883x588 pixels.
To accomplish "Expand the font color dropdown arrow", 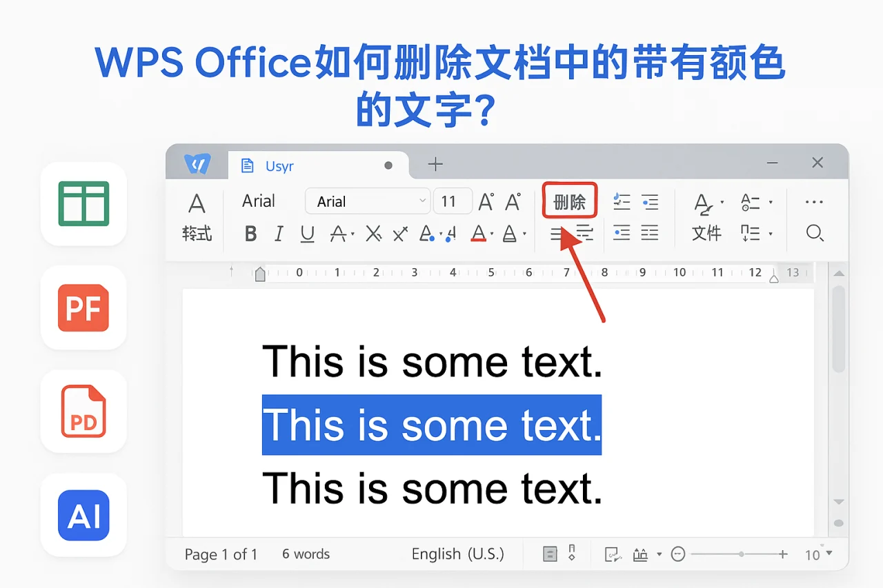I will click(491, 233).
